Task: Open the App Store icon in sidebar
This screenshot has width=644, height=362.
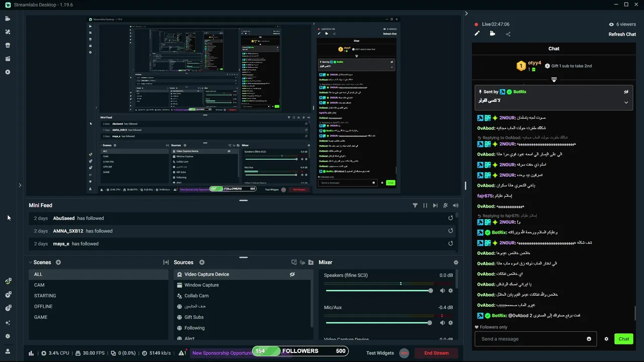Action: coord(8,45)
